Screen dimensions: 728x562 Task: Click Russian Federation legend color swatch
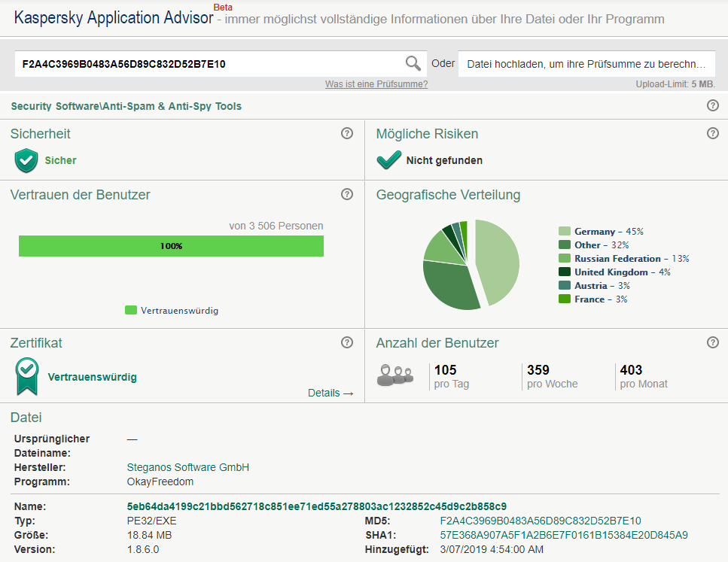[x=564, y=258]
